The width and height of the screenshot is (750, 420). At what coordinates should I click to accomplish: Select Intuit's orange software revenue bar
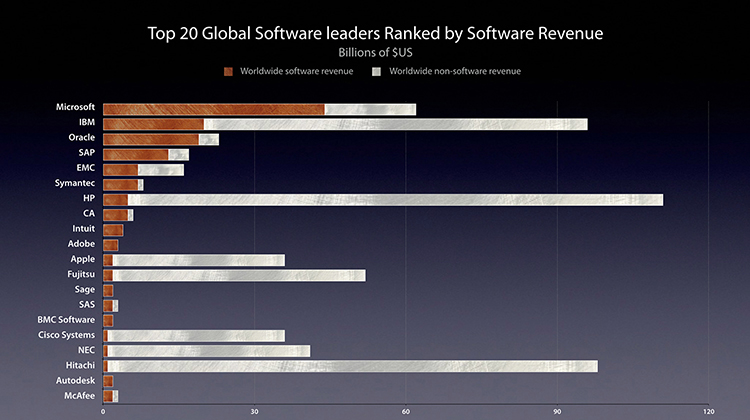coord(113,231)
